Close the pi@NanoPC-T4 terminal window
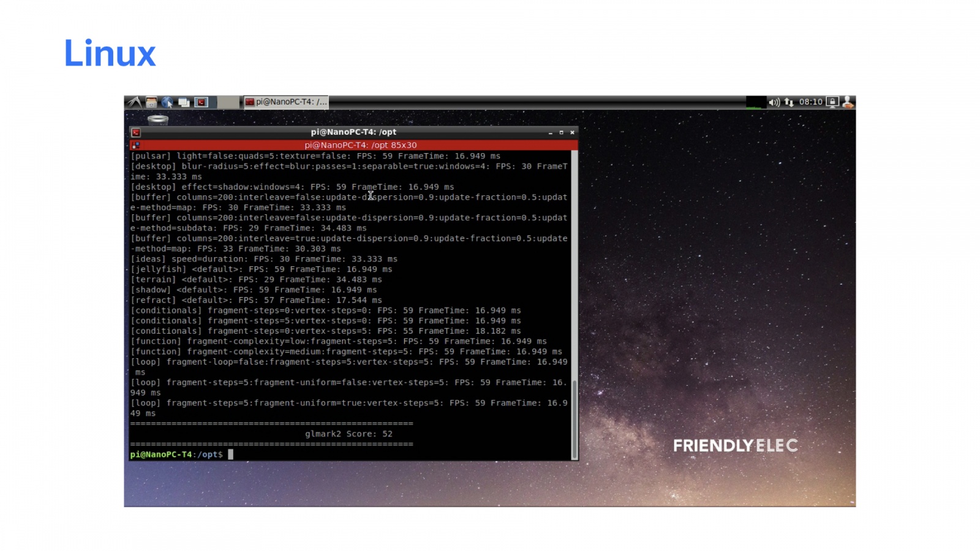Image resolution: width=980 pixels, height=551 pixels. [x=572, y=132]
